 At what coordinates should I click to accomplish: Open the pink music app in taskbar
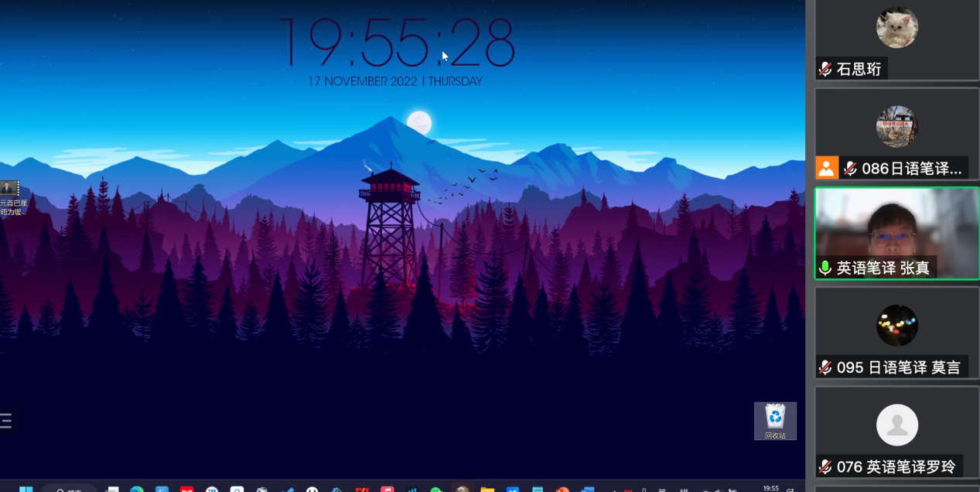point(388,489)
